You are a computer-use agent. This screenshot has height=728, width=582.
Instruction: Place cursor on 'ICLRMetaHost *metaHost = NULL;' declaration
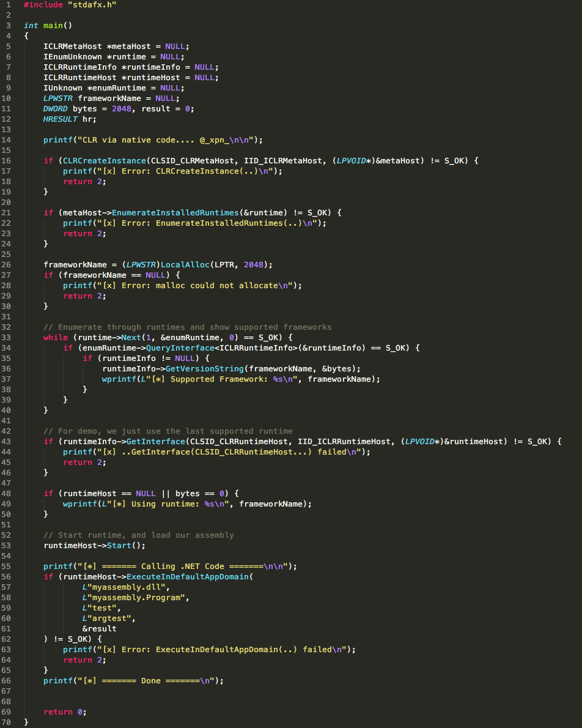(116, 46)
